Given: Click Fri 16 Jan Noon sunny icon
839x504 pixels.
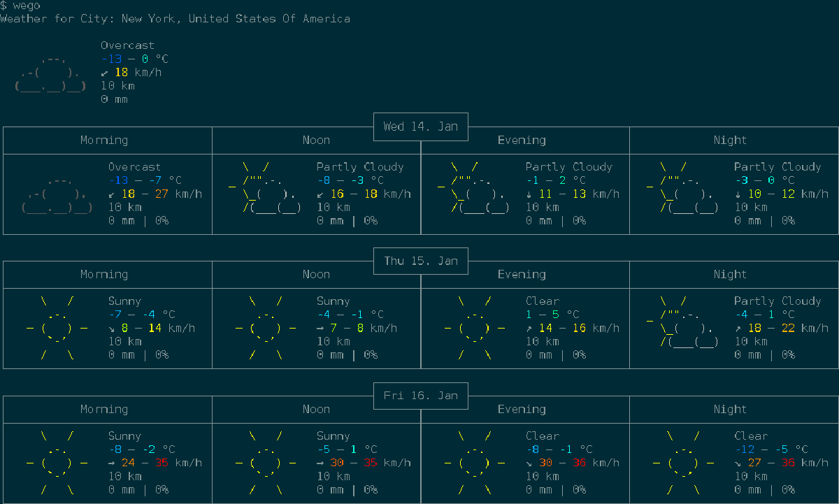Looking at the screenshot, I should pos(266,463).
